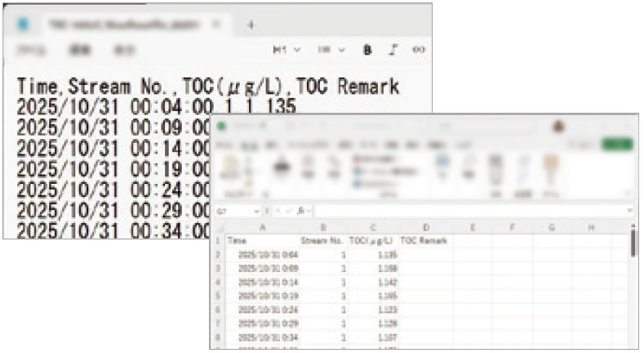Select row 1 header in Excel
The height and width of the screenshot is (353, 644).
[219, 240]
